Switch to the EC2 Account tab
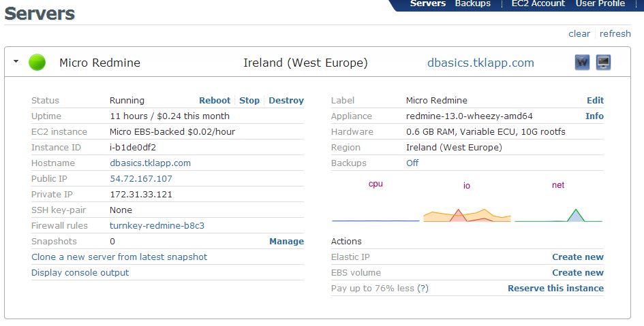This screenshot has width=644, height=326. pyautogui.click(x=538, y=4)
